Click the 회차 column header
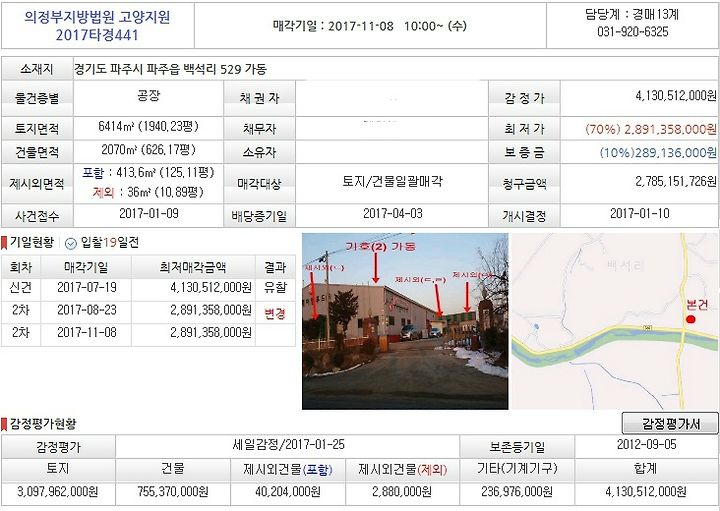 click(21, 267)
